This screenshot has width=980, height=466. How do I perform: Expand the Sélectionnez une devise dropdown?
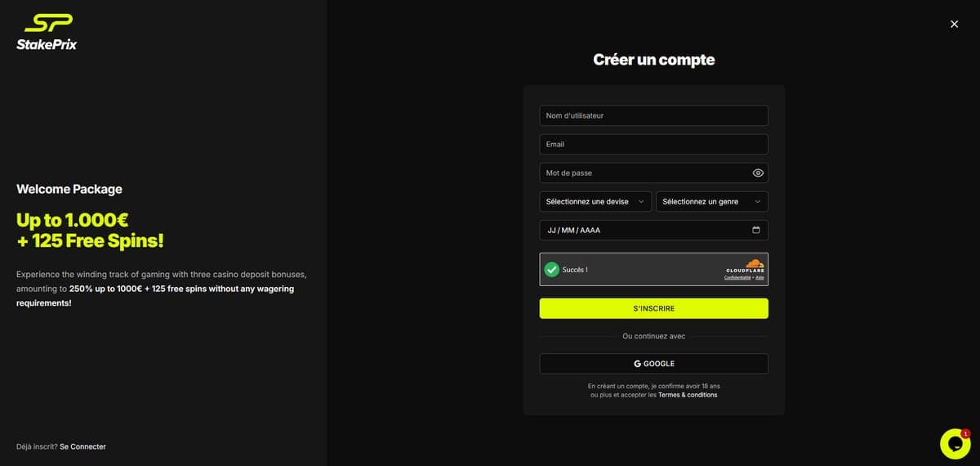click(x=595, y=202)
